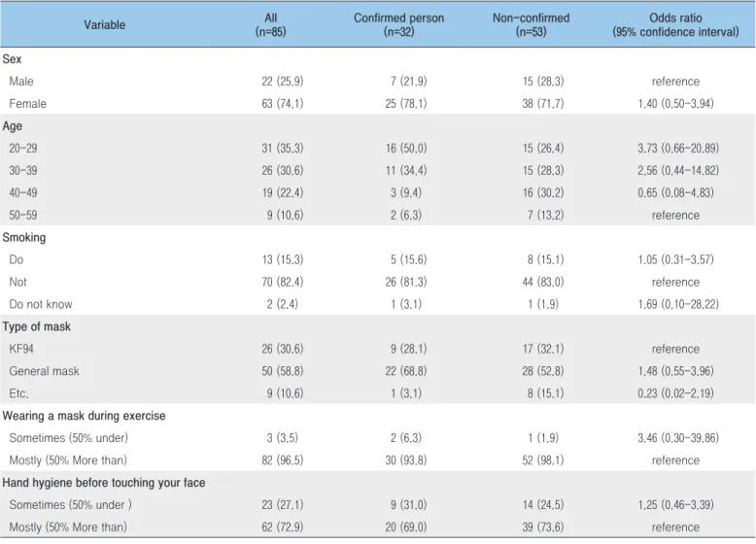Select the 'Male' row label

click(x=21, y=82)
